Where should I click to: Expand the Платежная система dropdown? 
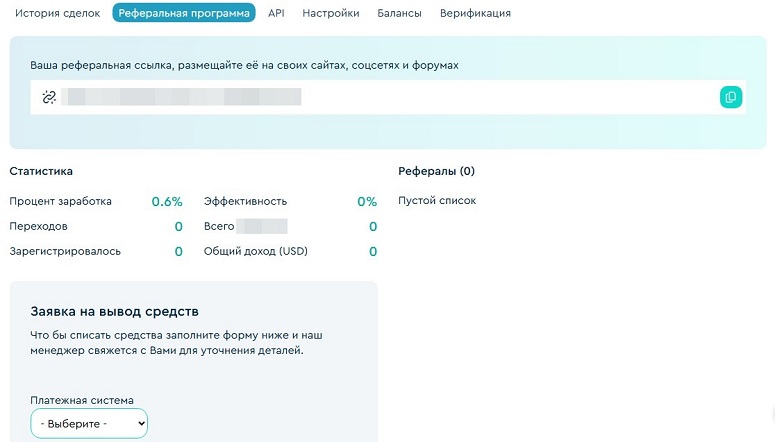[89, 423]
